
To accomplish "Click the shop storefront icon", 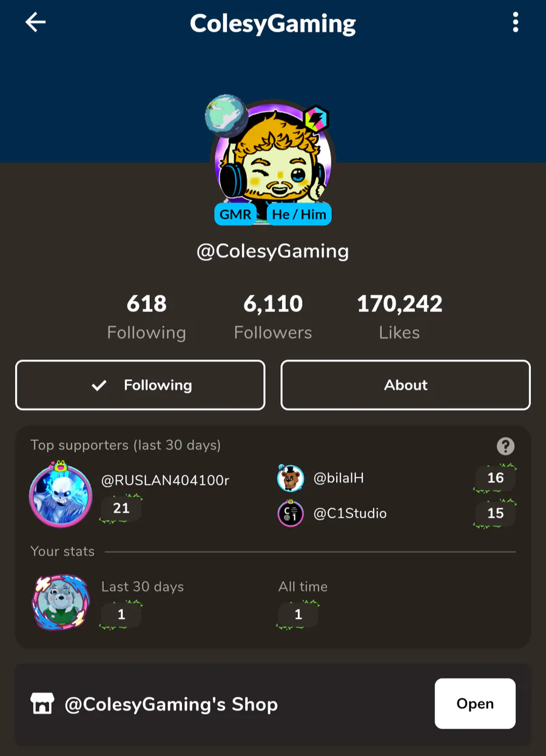I will point(42,704).
